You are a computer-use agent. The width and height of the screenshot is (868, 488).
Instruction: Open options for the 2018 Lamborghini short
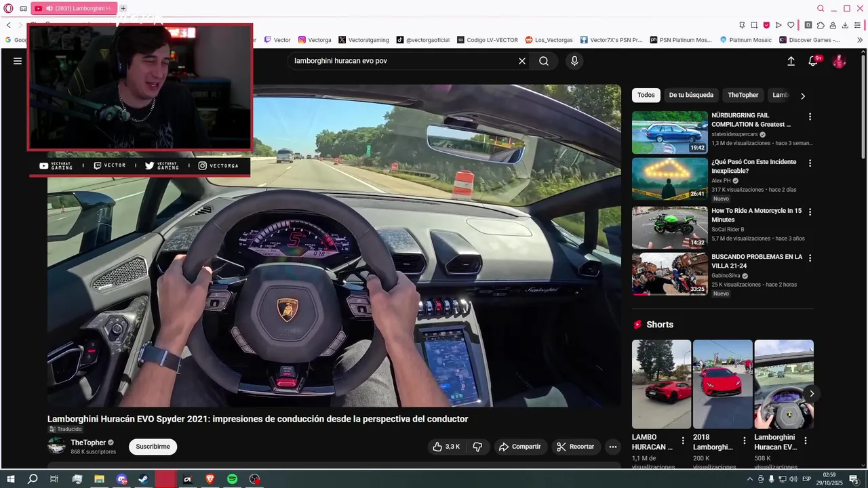pyautogui.click(x=745, y=441)
